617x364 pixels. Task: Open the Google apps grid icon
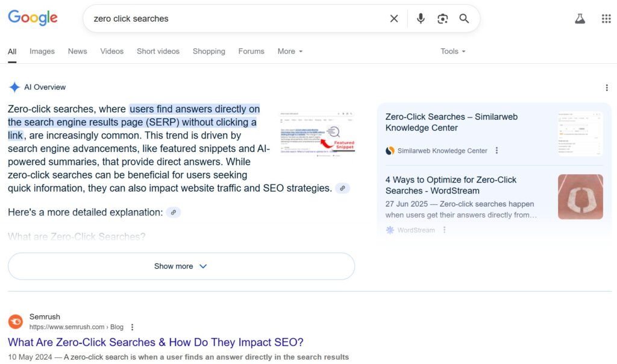[606, 19]
